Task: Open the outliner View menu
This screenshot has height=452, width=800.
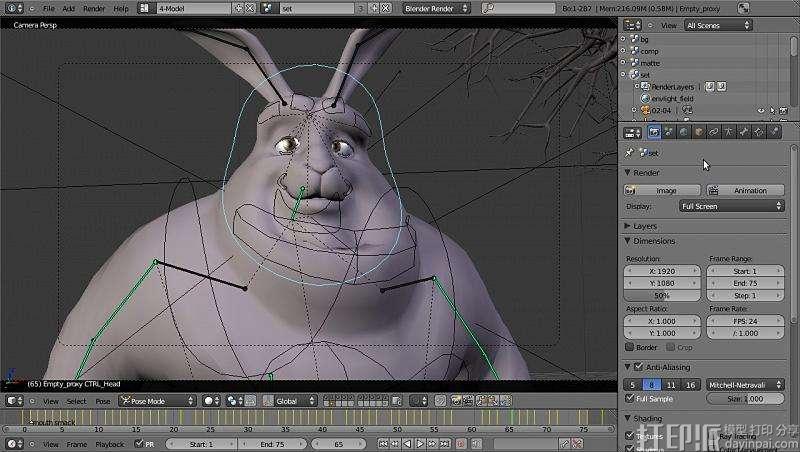Action: point(668,26)
